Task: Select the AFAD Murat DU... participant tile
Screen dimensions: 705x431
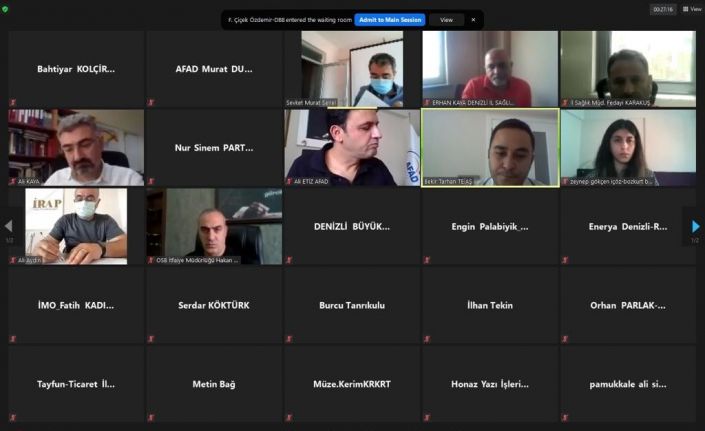Action: (x=214, y=69)
